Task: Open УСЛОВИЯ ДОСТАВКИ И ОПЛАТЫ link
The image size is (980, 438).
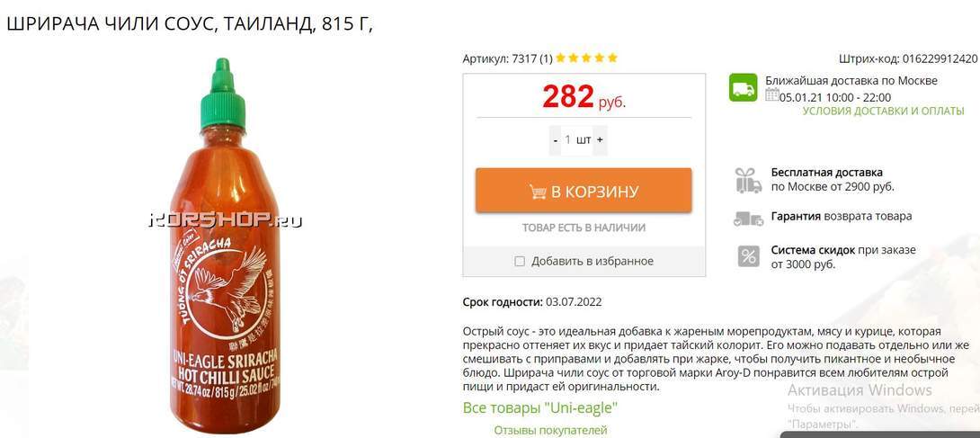Action: (883, 111)
